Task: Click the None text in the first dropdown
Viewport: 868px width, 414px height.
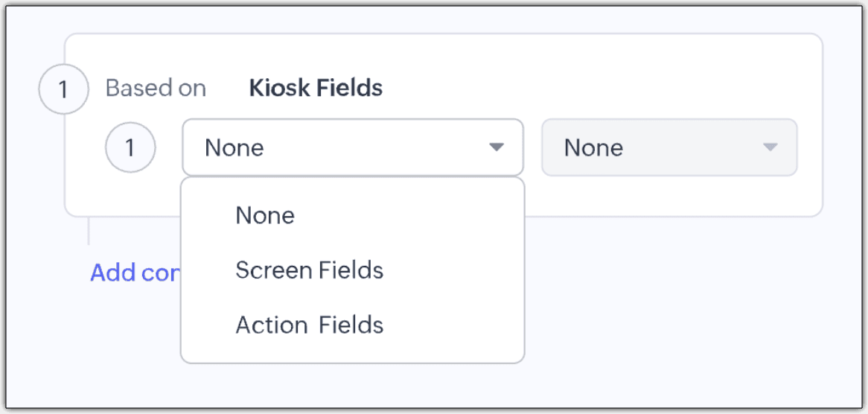Action: (234, 147)
